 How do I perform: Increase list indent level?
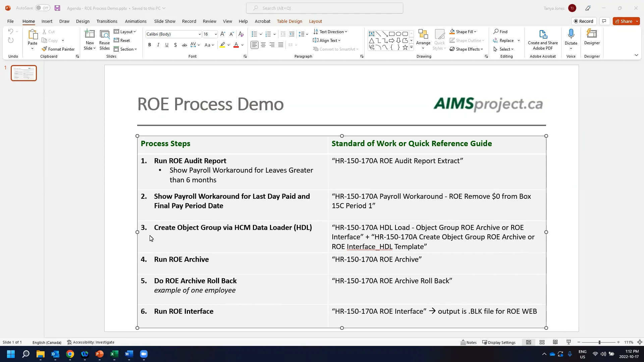[x=292, y=34]
